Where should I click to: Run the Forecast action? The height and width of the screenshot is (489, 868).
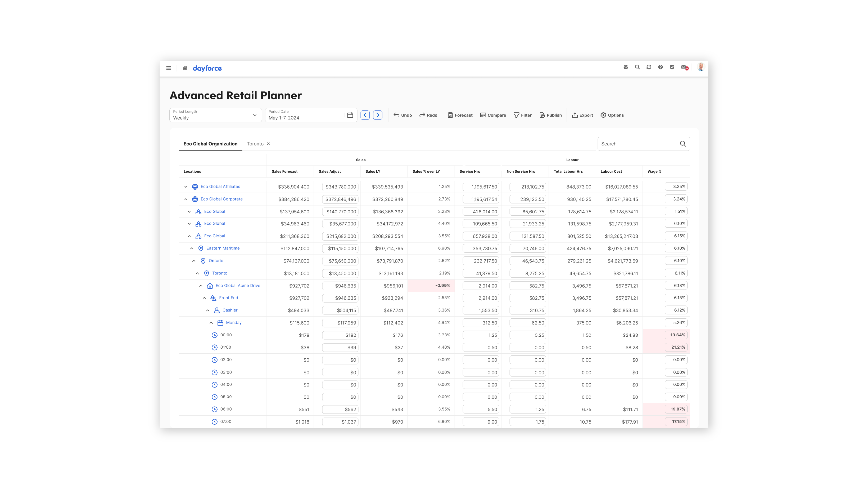pos(460,115)
